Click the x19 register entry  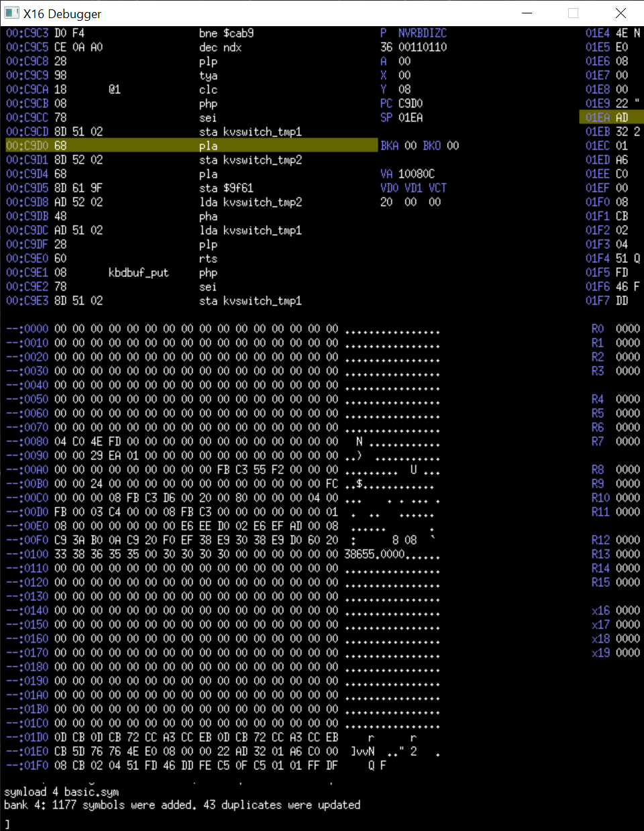click(616, 653)
